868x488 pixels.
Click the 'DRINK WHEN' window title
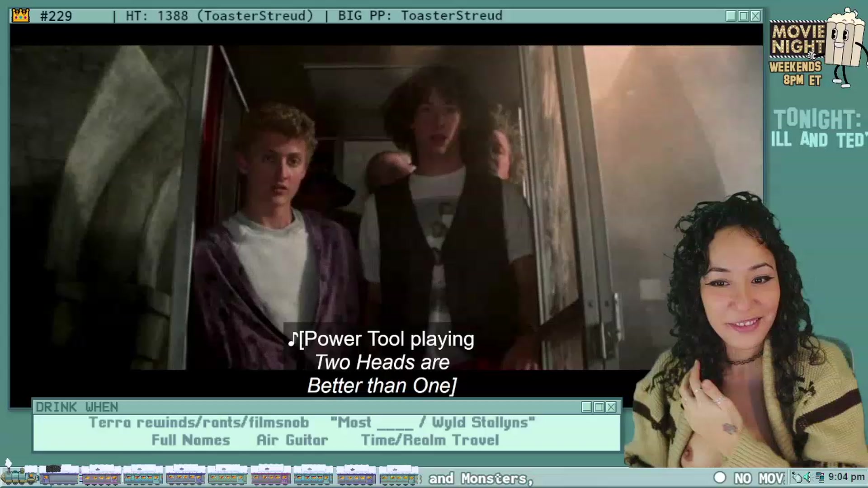click(77, 407)
